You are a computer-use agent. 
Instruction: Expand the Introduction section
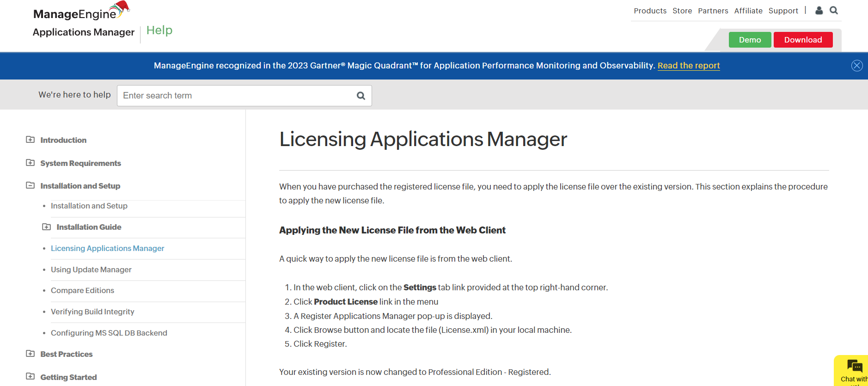(x=31, y=140)
